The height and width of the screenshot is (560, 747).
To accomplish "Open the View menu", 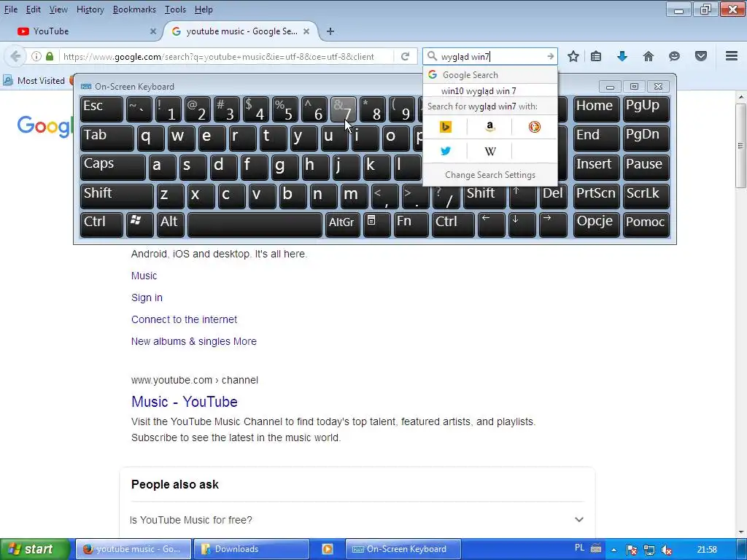I will coord(58,9).
